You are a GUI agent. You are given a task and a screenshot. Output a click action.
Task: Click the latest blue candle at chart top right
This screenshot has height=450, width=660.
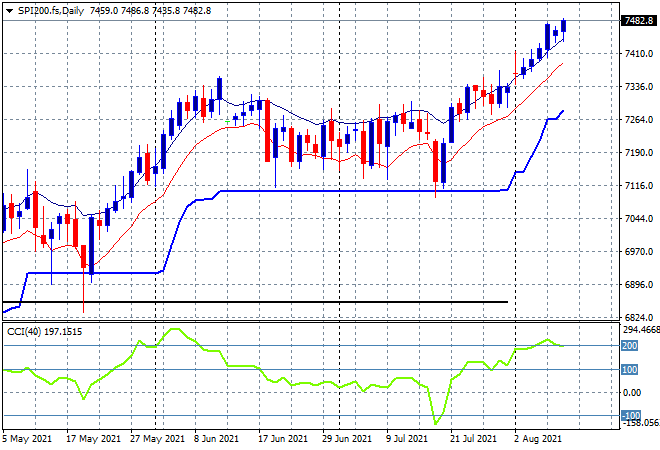coord(564,26)
